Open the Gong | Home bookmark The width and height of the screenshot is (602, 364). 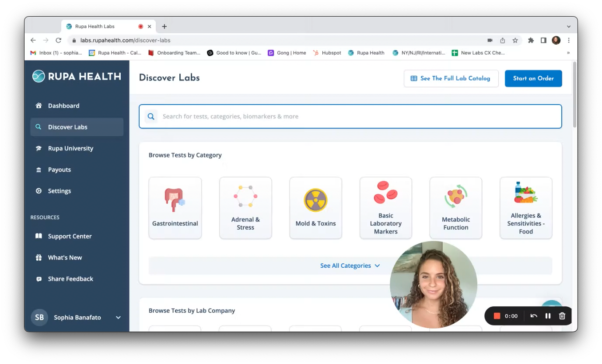point(287,52)
